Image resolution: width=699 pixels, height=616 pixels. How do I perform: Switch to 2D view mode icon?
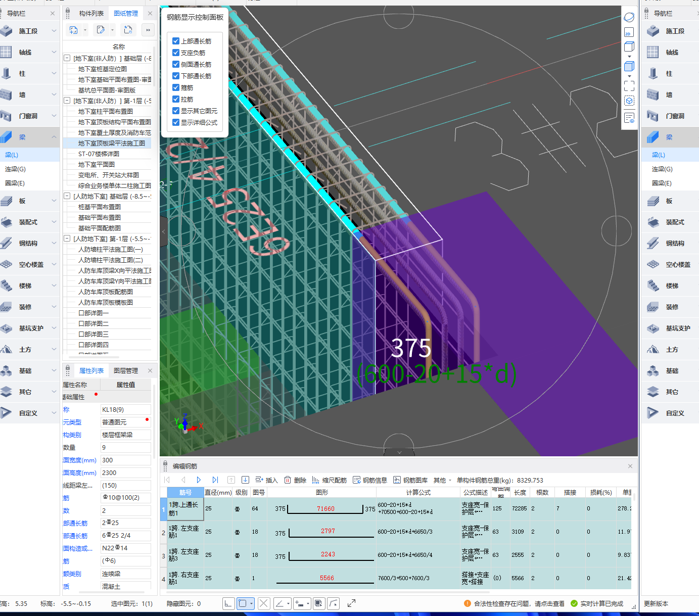[x=629, y=32]
